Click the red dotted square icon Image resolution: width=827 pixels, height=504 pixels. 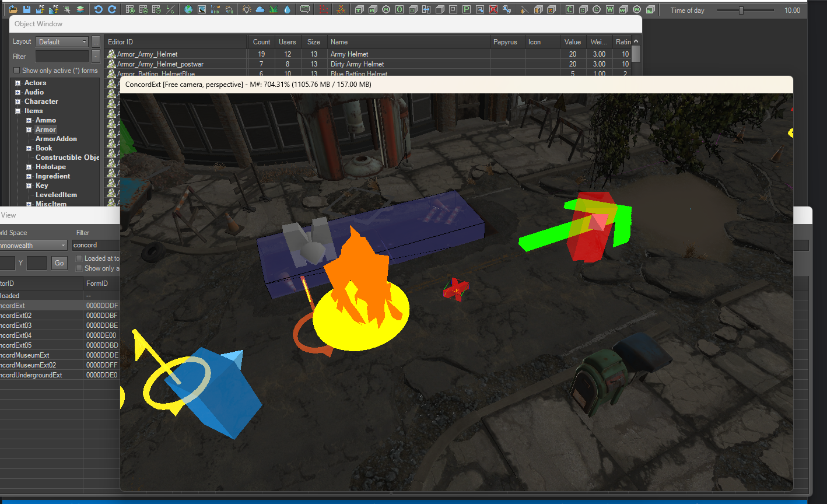pyautogui.click(x=323, y=9)
